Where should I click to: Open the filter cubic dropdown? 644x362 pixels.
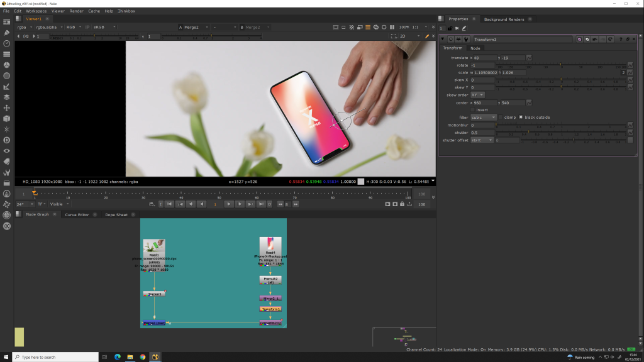click(x=484, y=118)
